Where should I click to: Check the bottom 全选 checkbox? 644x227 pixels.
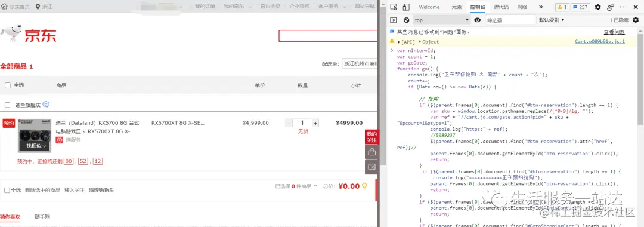pyautogui.click(x=7, y=191)
